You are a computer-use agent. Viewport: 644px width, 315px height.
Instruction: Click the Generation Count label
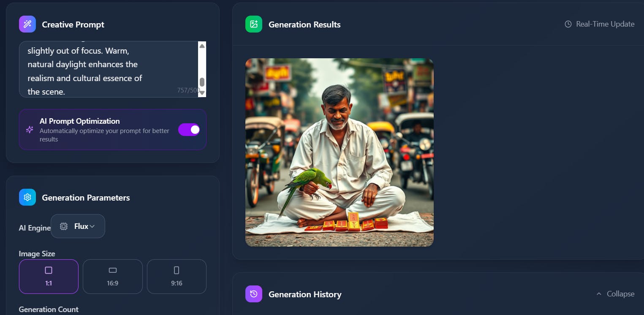click(49, 310)
